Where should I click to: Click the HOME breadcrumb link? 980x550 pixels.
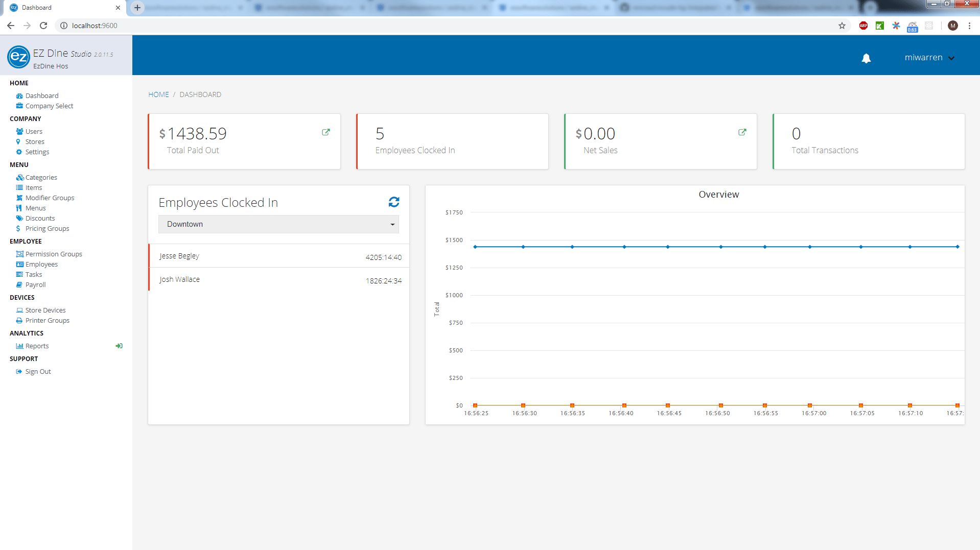coord(158,94)
